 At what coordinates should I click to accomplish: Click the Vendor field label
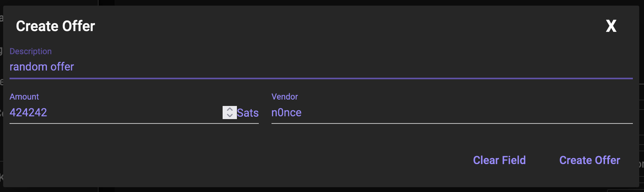(x=285, y=97)
